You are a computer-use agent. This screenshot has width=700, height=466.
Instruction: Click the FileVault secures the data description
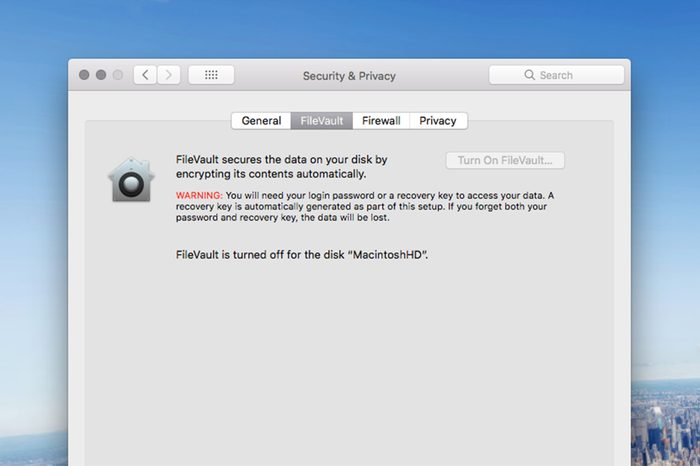[281, 166]
